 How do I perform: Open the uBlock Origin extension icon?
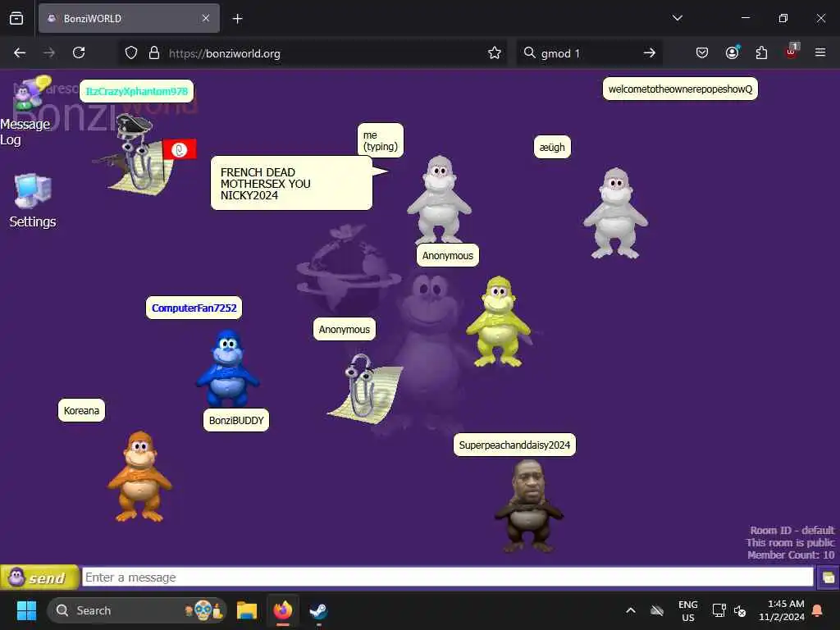(792, 52)
